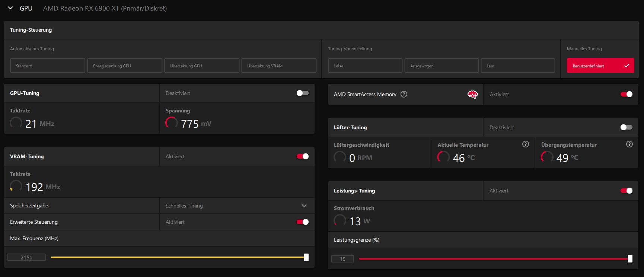Select Übertaktung VRAM preset

coord(279,66)
